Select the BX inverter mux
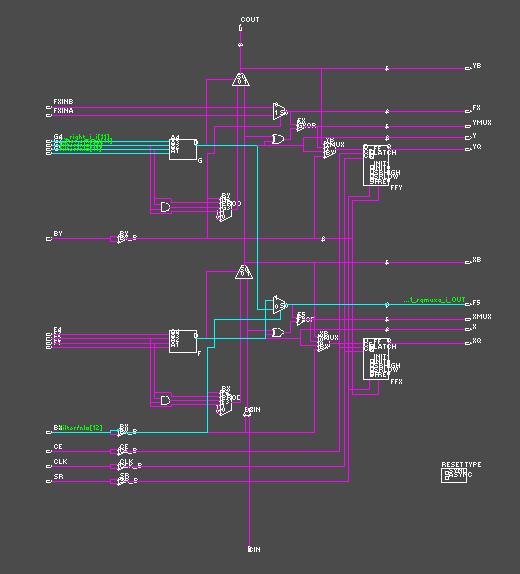 pos(121,432)
